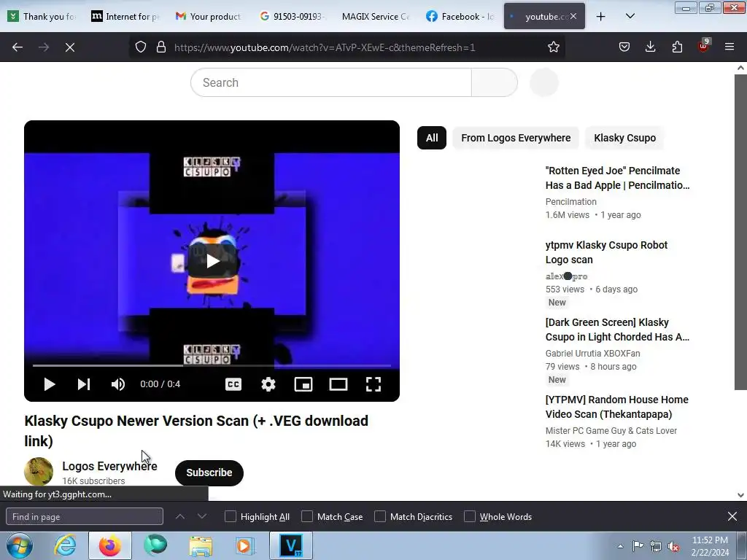Open Mister PC Game Guy & Cats Lover channel

pos(611,430)
